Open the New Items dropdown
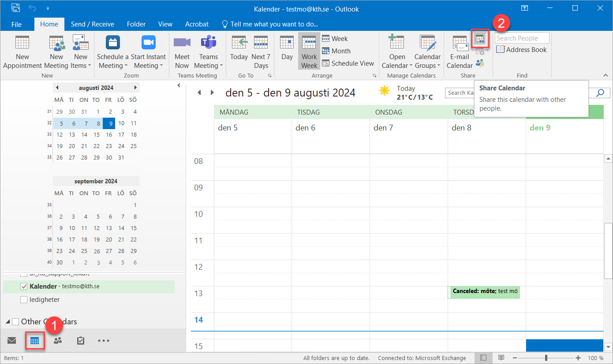 81,52
